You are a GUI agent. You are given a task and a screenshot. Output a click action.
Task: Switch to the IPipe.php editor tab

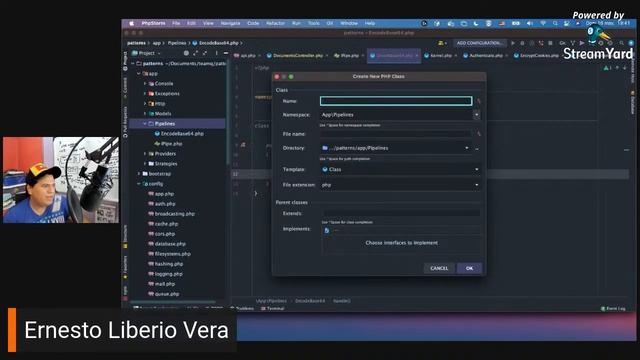(349, 56)
